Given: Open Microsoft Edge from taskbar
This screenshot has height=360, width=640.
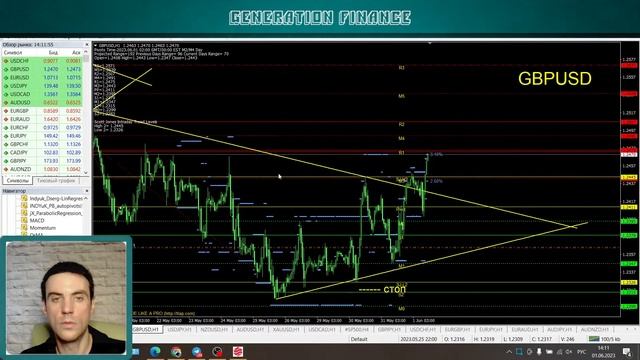Looking at the screenshot, I should tap(155, 351).
